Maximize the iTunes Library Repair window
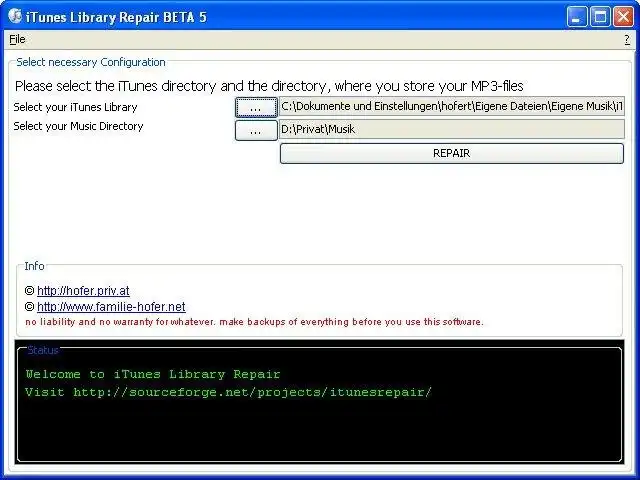The width and height of the screenshot is (640, 480). click(600, 17)
